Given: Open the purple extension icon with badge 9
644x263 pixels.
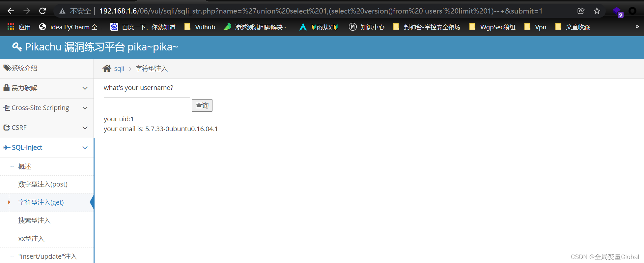Looking at the screenshot, I should [618, 12].
